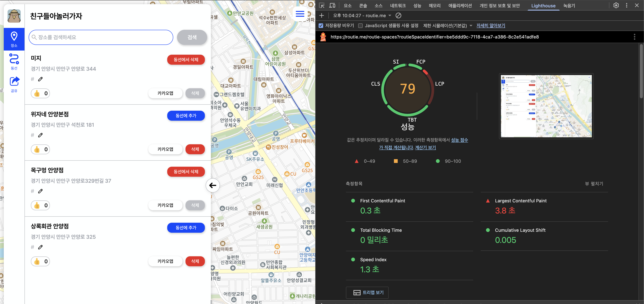This screenshot has width=644, height=304.
Task: Open the 공유 share icon in sidebar
Action: [14, 84]
